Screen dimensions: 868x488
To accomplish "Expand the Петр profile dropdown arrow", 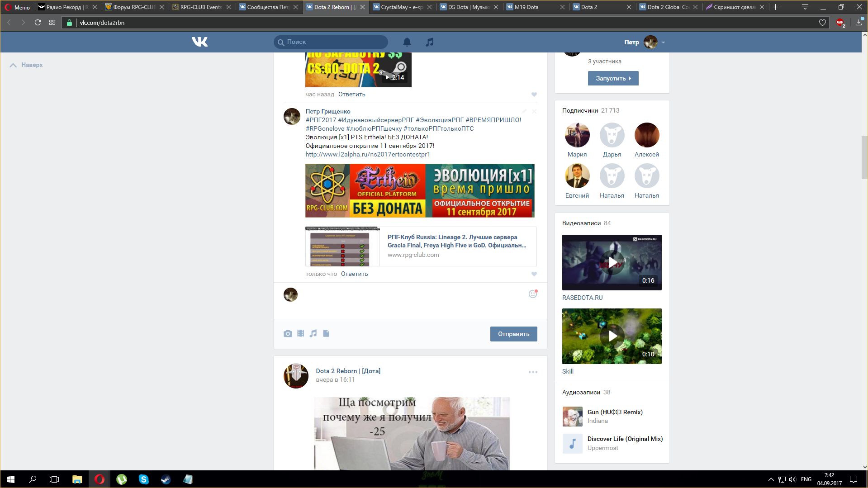I will pyautogui.click(x=663, y=42).
